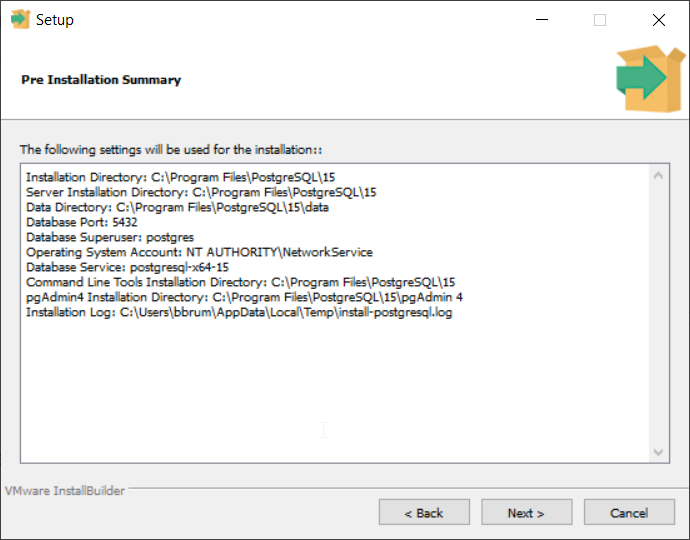
Task: Go back with the Back button
Action: [x=424, y=513]
